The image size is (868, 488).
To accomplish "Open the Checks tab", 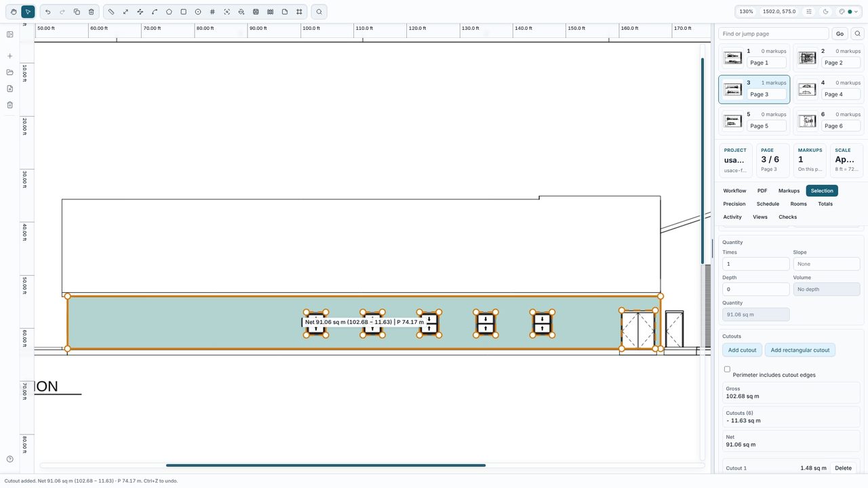I will pos(787,217).
